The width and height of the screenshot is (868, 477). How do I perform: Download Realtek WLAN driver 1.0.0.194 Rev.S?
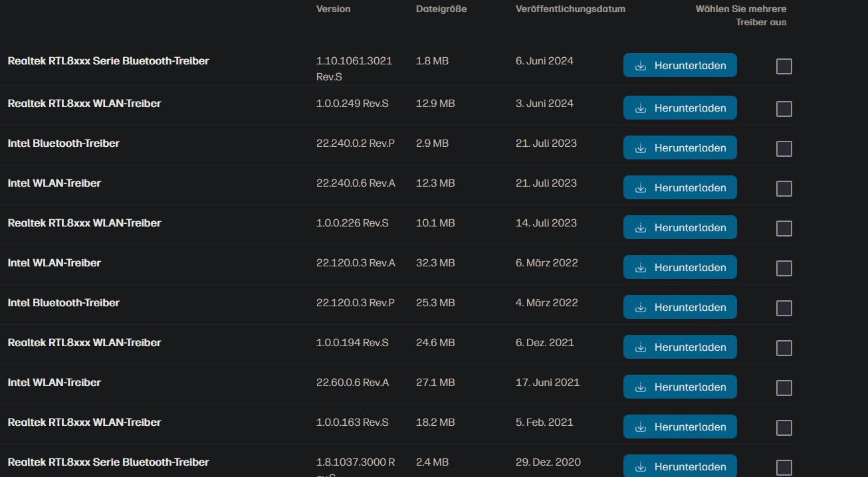(x=680, y=347)
